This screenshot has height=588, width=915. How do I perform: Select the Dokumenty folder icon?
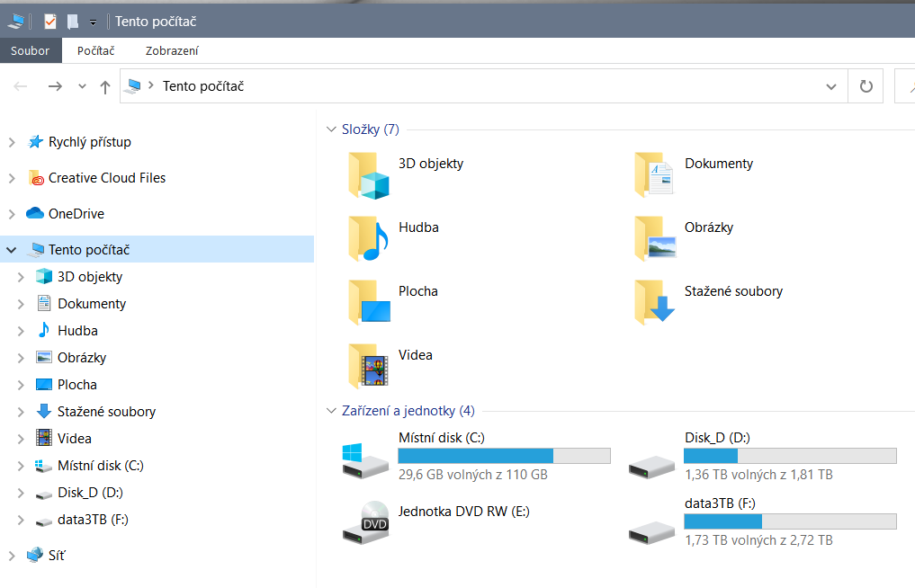pos(654,175)
